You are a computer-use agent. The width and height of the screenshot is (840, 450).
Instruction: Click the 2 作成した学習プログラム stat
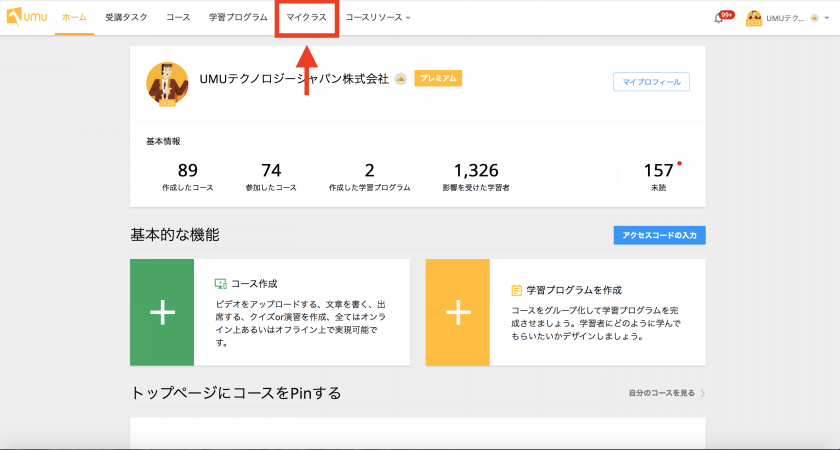click(370, 177)
